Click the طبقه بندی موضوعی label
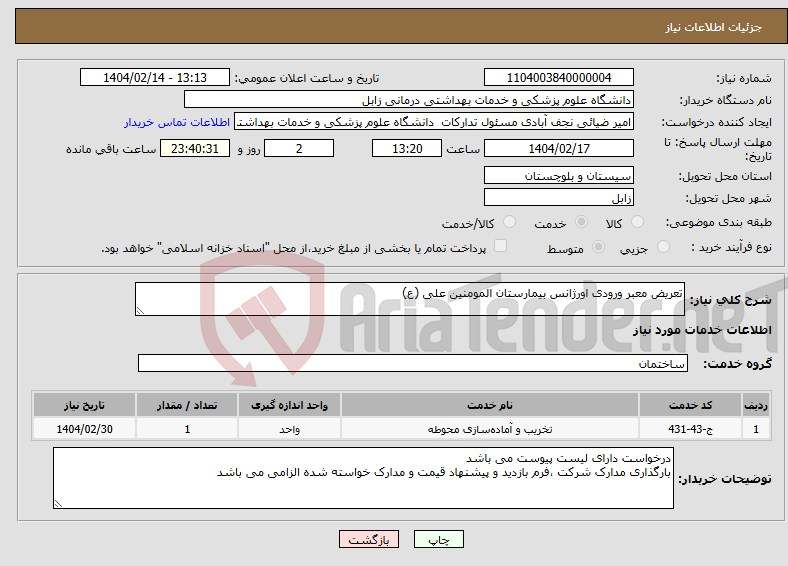This screenshot has width=788, height=566. 719,222
